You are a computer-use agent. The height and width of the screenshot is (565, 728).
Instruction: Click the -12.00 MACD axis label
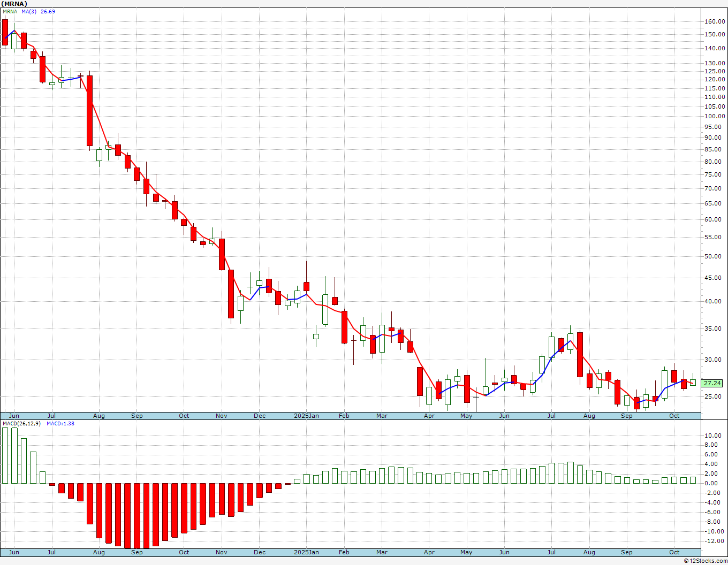pos(714,541)
